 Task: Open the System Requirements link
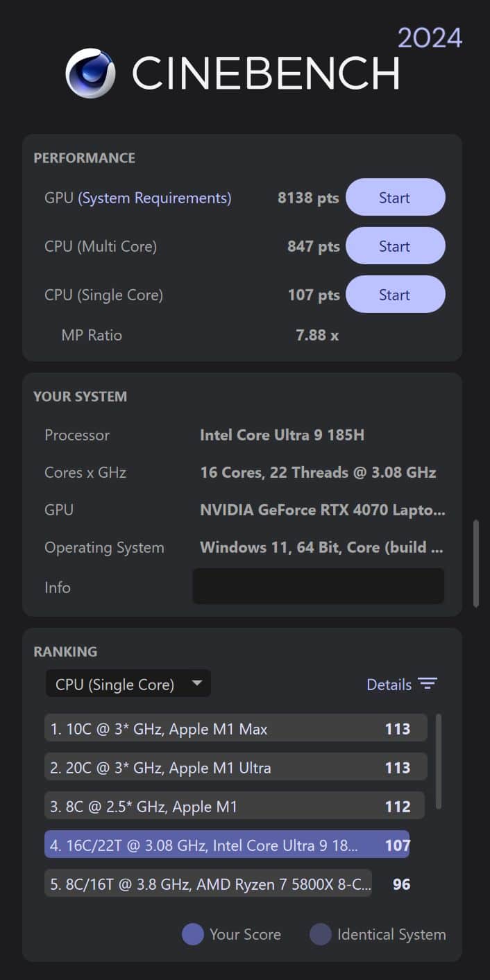(x=154, y=198)
